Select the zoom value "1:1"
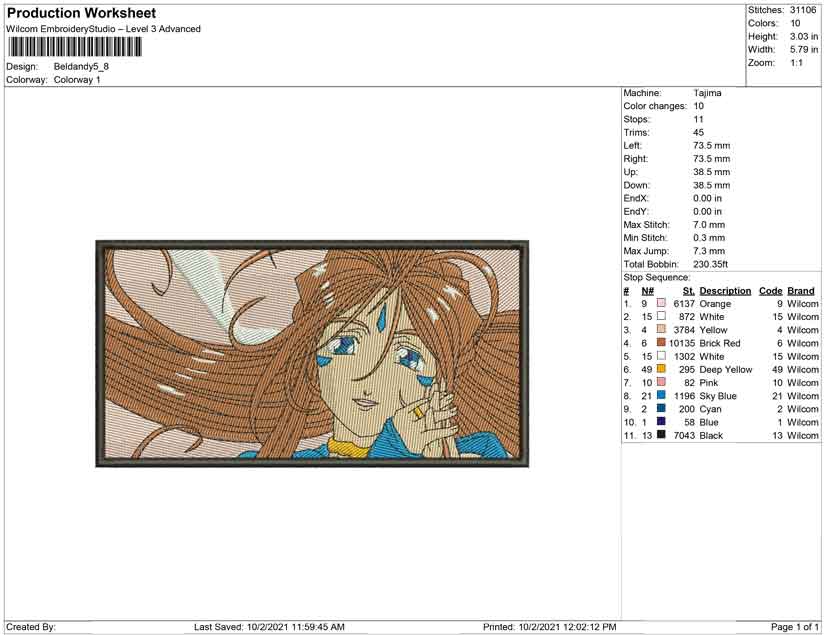Image resolution: width=825 pixels, height=635 pixels. pyautogui.click(x=796, y=63)
